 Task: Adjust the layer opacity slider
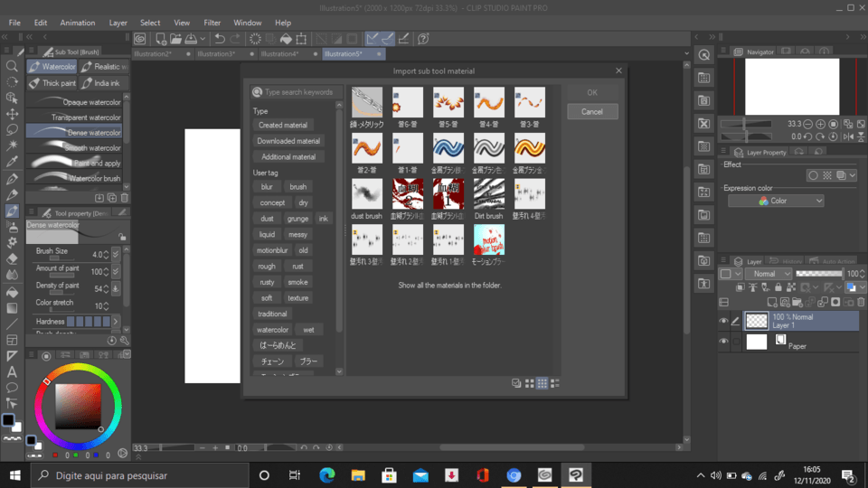point(819,274)
